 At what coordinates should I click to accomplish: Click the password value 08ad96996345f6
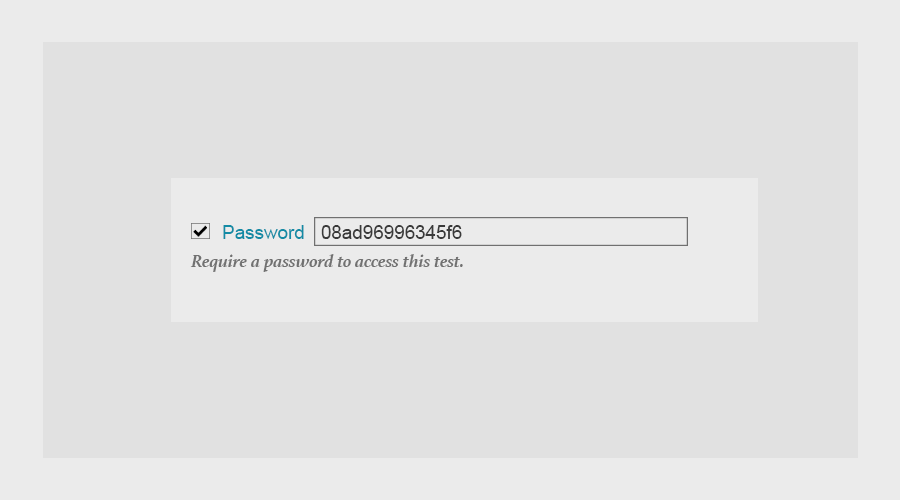pyautogui.click(x=391, y=232)
